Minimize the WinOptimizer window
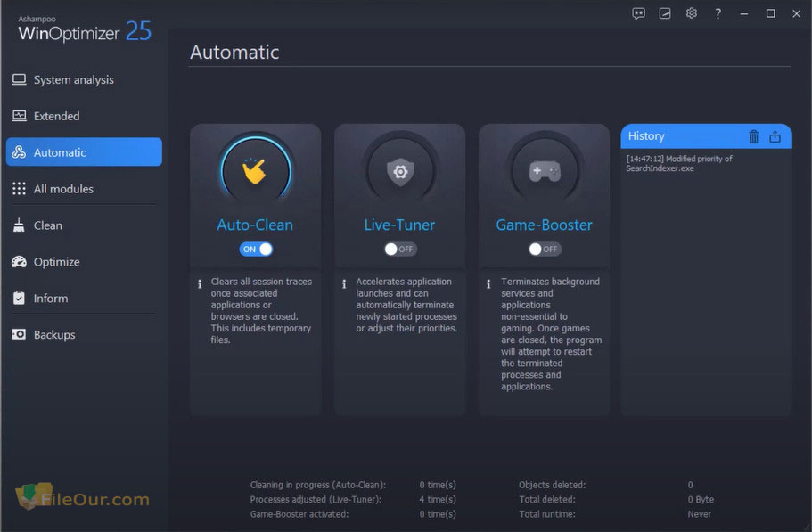Viewport: 812px width, 532px height. click(x=744, y=14)
